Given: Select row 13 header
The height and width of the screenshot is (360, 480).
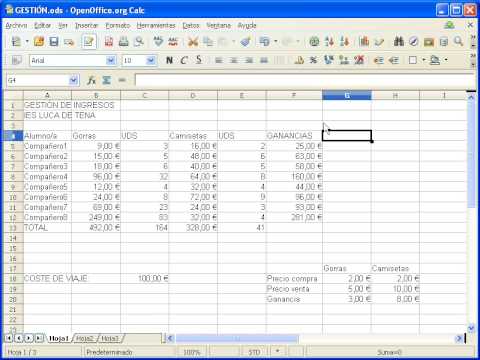Looking at the screenshot, I should [x=13, y=228].
